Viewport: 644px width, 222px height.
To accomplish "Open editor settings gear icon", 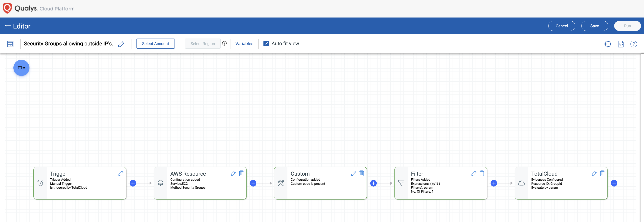I will point(608,44).
